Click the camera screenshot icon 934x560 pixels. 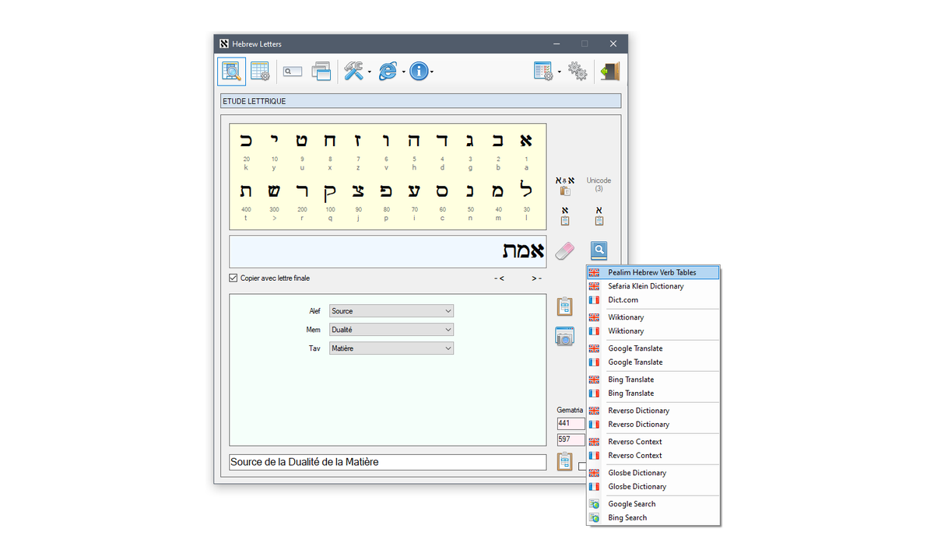[x=565, y=336]
